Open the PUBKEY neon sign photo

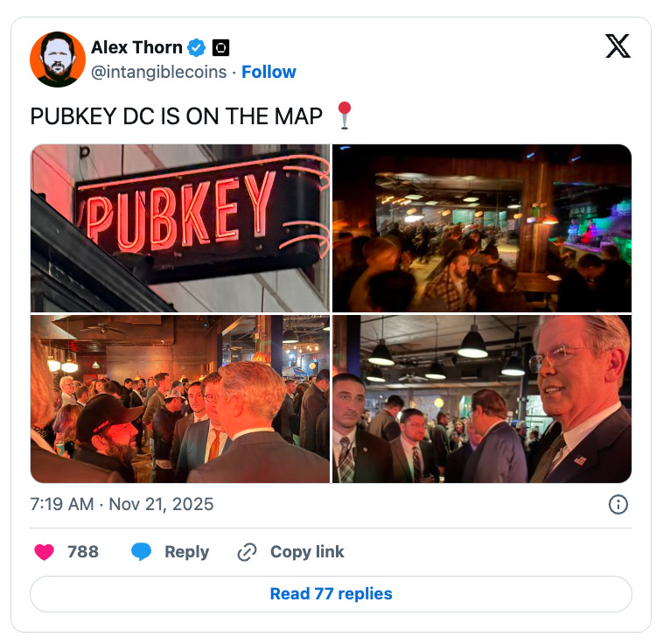[x=180, y=228]
